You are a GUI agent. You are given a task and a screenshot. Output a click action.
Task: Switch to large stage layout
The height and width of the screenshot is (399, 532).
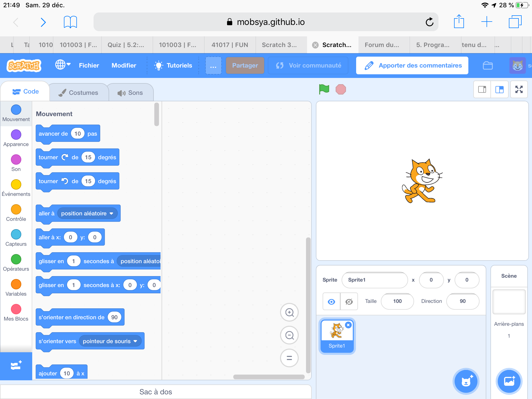(x=499, y=89)
